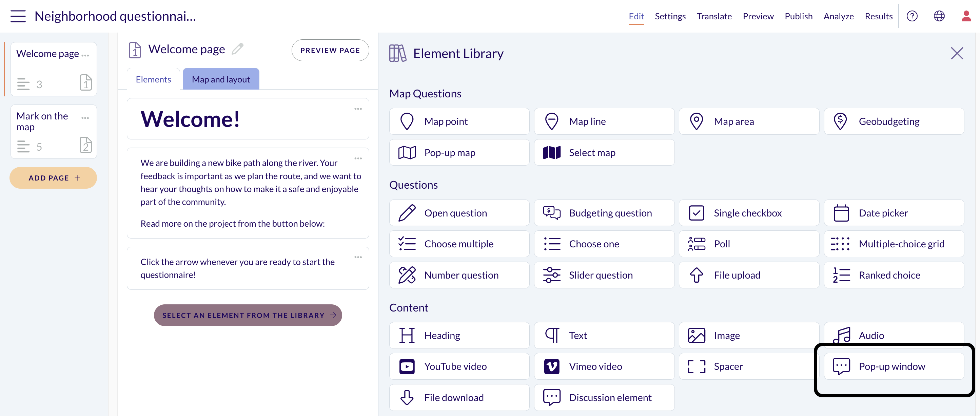Close the Element Library panel

(x=957, y=53)
